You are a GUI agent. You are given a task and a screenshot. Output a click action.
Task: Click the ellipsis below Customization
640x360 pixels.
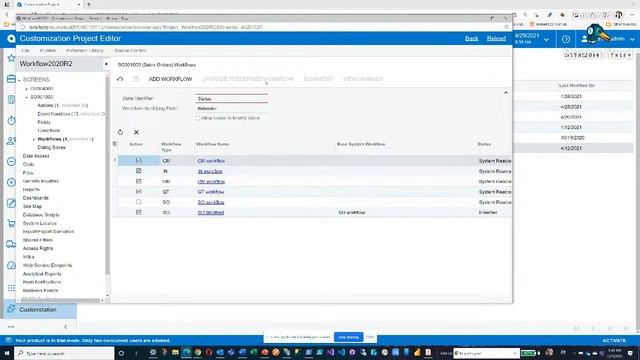[11, 327]
